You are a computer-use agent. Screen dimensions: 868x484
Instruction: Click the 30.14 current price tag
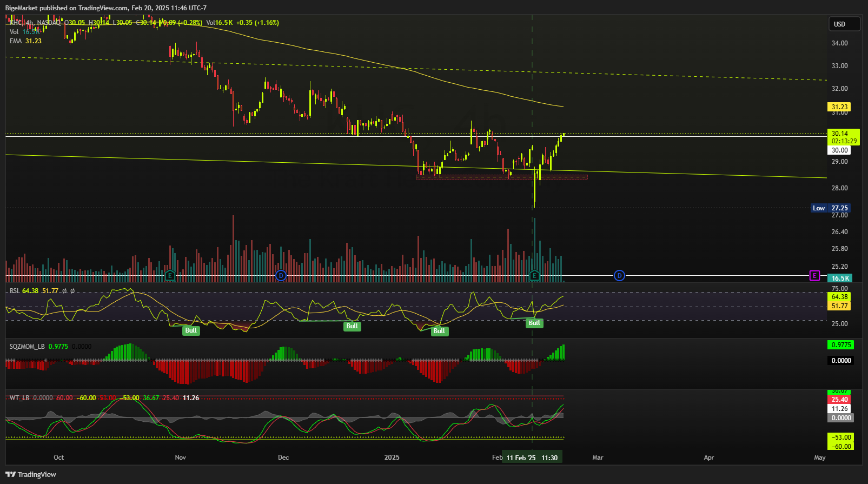(844, 137)
